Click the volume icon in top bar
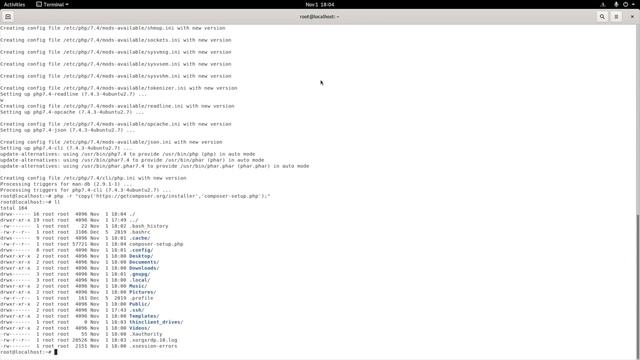The height and width of the screenshot is (360, 640). point(616,4)
